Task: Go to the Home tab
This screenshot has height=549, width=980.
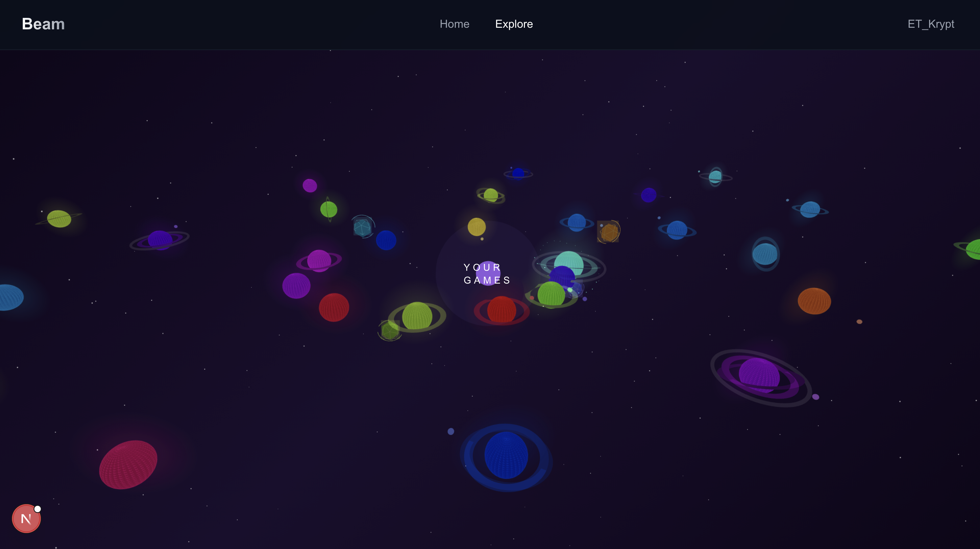Action: [454, 24]
